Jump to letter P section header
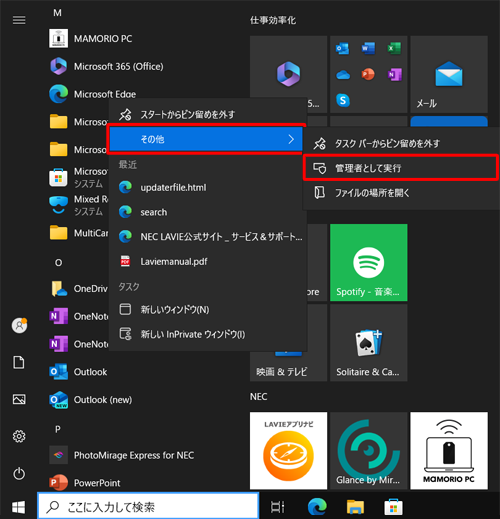 point(58,429)
